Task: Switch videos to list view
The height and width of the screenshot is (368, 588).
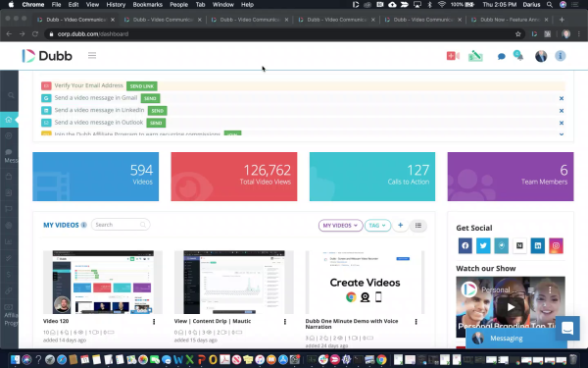Action: [x=418, y=226]
